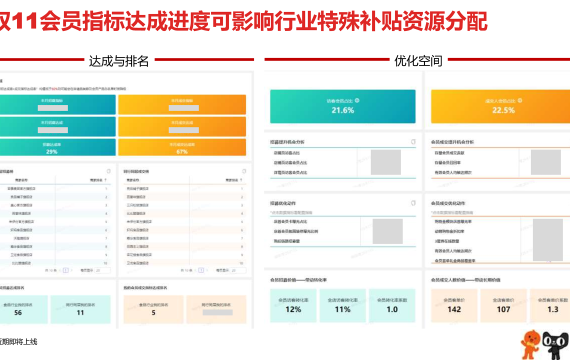Sort the teal table by its rank column arrow

coord(105,180)
